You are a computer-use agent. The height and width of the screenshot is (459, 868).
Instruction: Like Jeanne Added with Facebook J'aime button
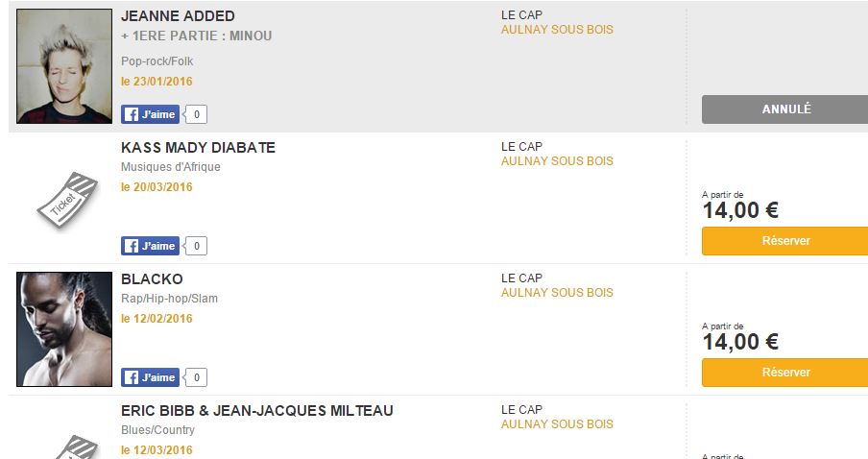(150, 114)
